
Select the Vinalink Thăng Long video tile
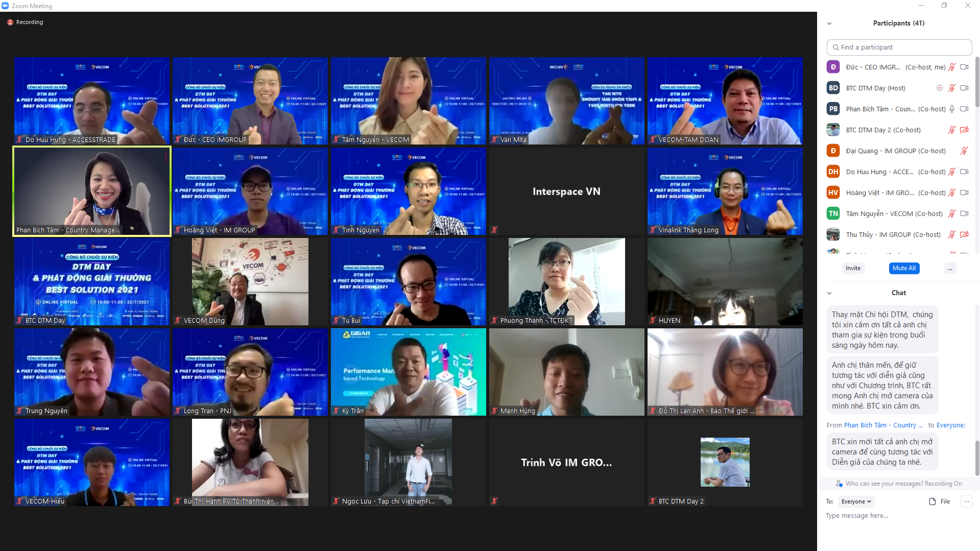pyautogui.click(x=725, y=191)
